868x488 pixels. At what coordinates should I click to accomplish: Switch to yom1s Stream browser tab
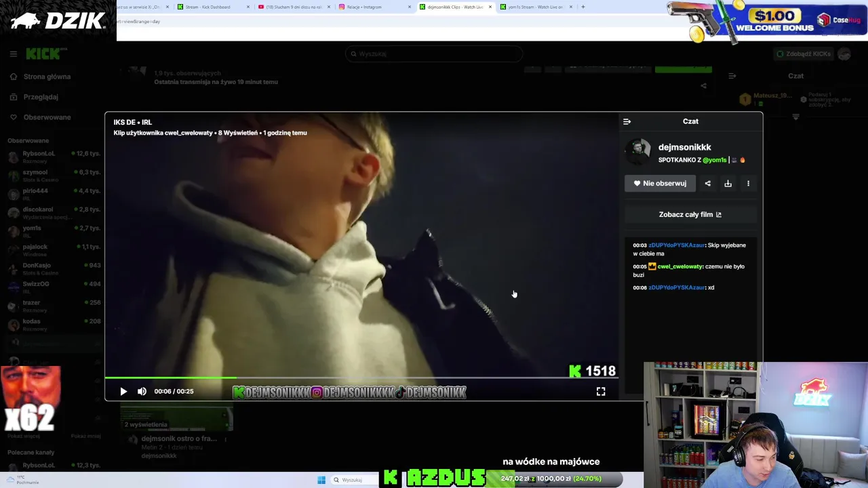tap(534, 7)
